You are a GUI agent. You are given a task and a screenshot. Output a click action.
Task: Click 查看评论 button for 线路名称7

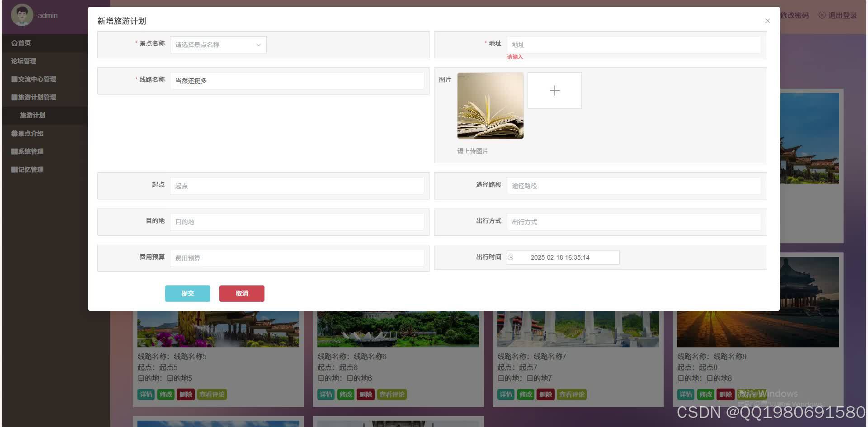pos(572,394)
